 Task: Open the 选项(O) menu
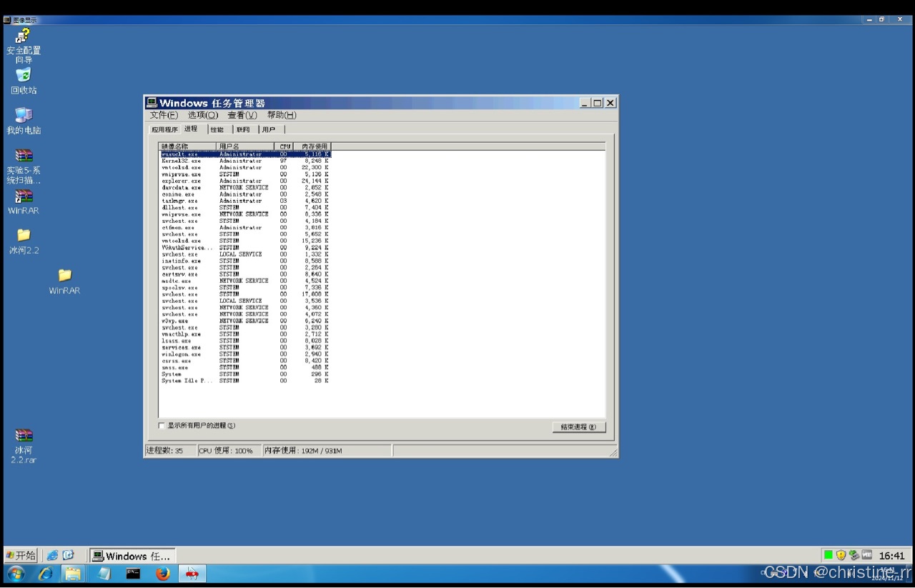tap(203, 115)
